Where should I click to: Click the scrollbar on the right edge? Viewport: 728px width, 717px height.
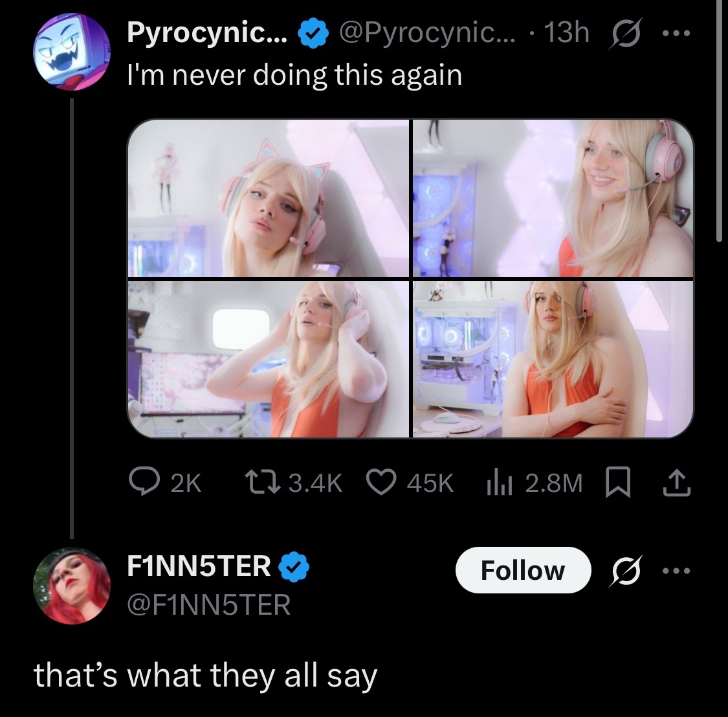coord(719,121)
